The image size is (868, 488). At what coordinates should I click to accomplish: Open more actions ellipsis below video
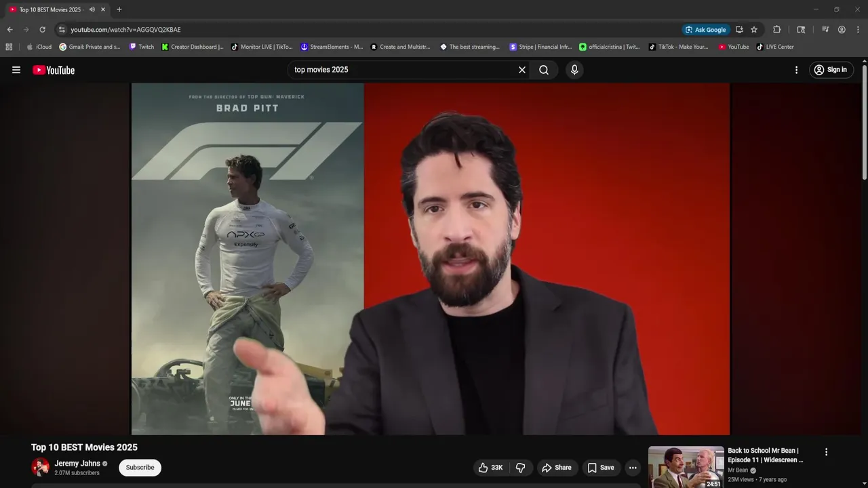tap(633, 468)
